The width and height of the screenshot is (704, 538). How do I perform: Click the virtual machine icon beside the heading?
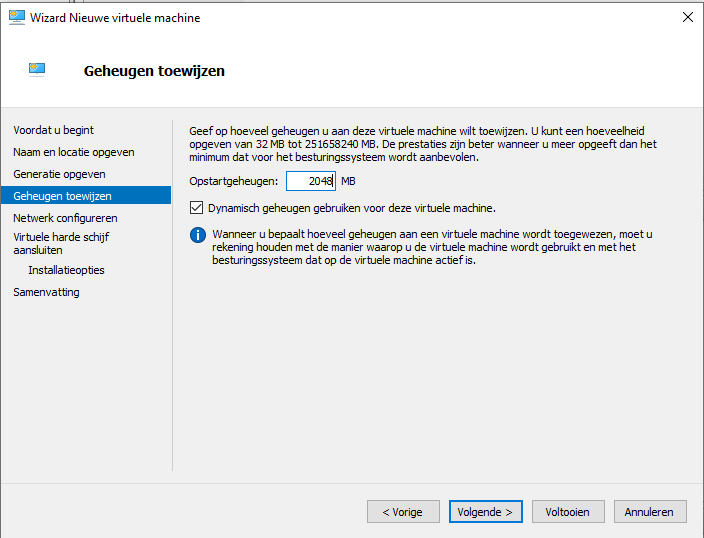(37, 70)
